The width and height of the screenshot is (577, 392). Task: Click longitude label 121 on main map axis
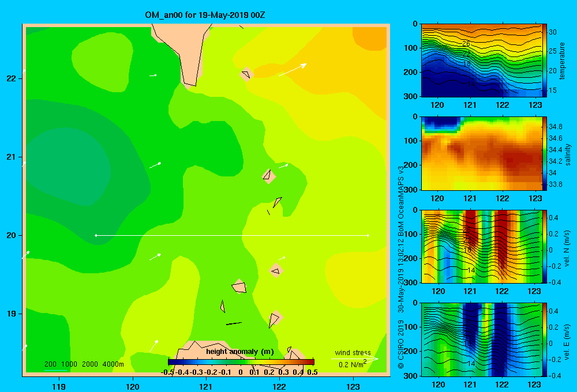(x=206, y=386)
